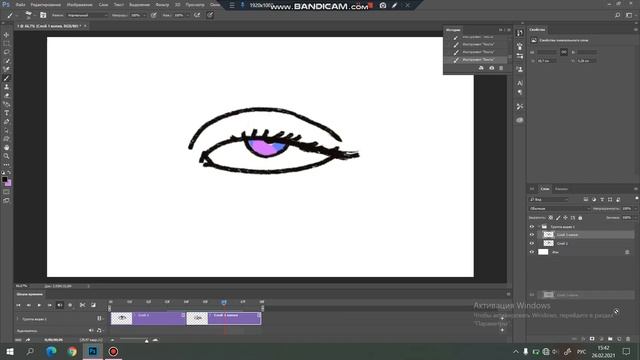This screenshot has height=360, width=640.
Task: Create a new layer icon
Action: click(x=619, y=339)
